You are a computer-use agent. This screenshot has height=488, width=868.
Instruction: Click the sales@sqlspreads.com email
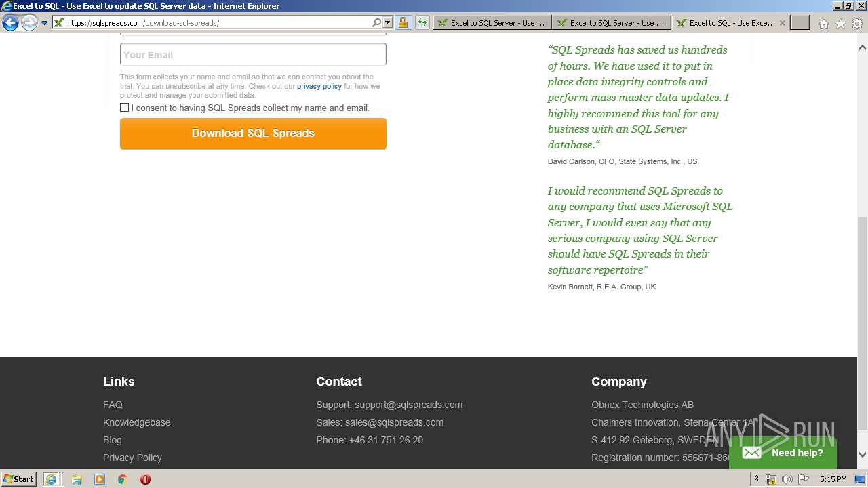pyautogui.click(x=394, y=422)
